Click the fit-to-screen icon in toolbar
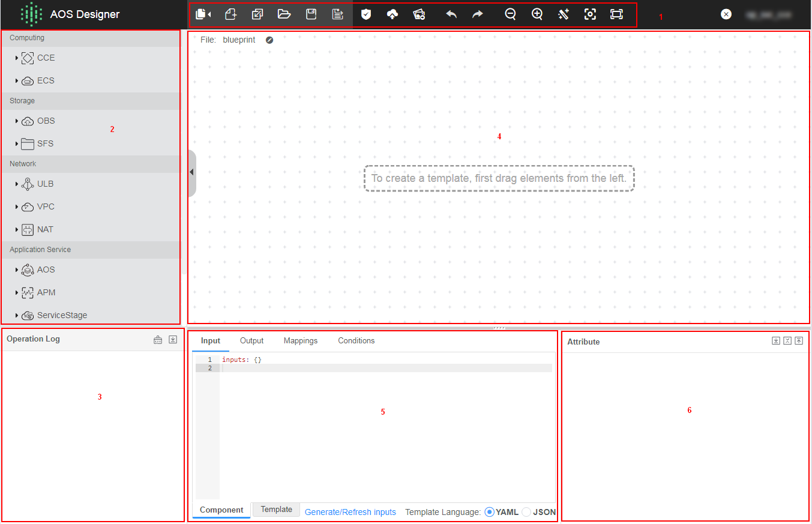The image size is (812, 524). point(616,14)
